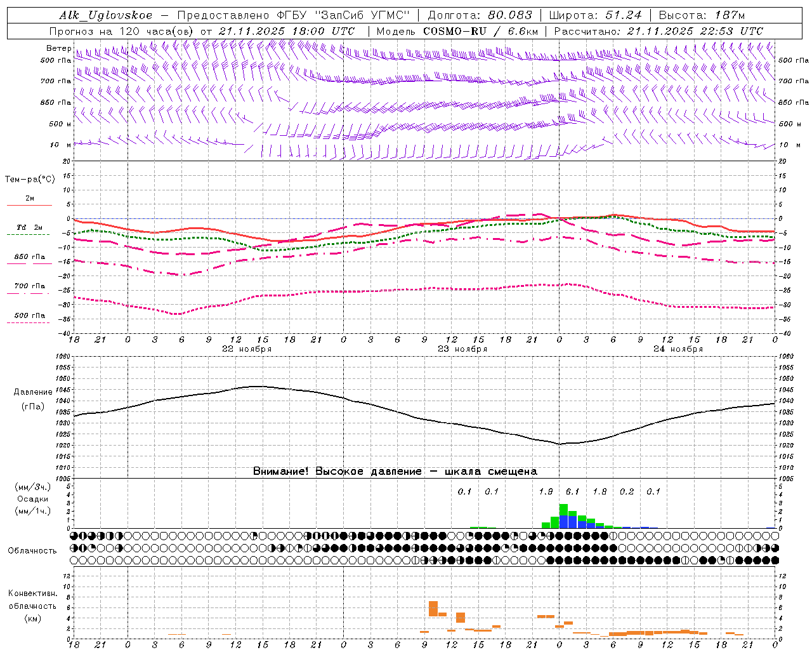Click the Долгота: 80.083 value
This screenshot has width=812, height=650.
click(480, 15)
